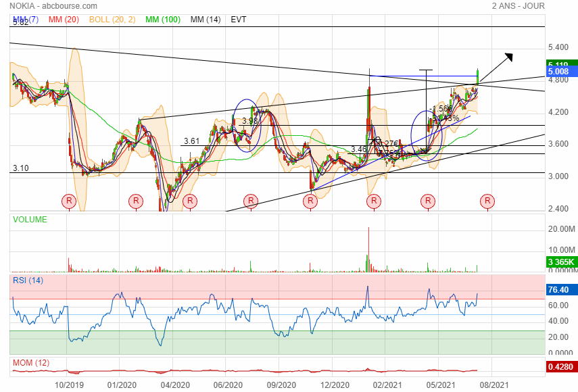This screenshot has width=578, height=392.
Task: Click the 20.00M volume axis label
Action: pyautogui.click(x=562, y=229)
